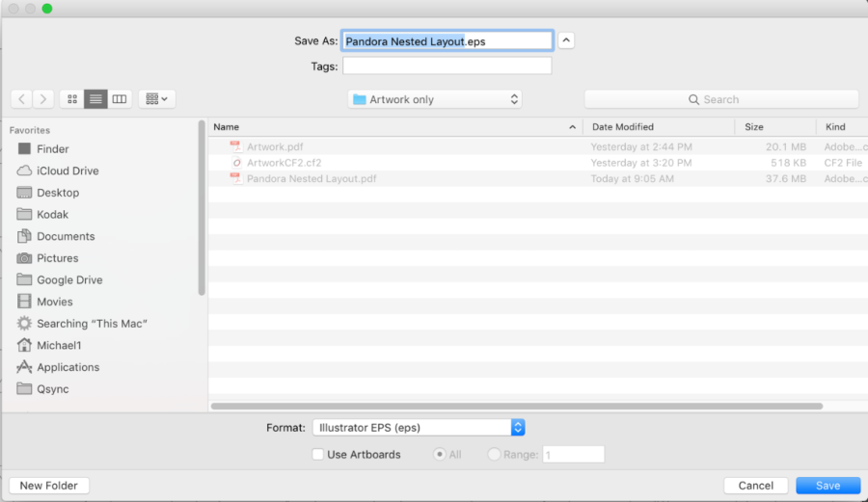Image resolution: width=868 pixels, height=502 pixels.
Task: Click the Tags input field
Action: coord(447,66)
